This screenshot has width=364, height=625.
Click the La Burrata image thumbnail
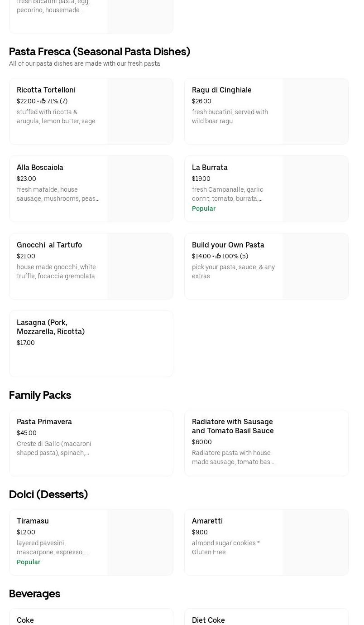tap(315, 189)
